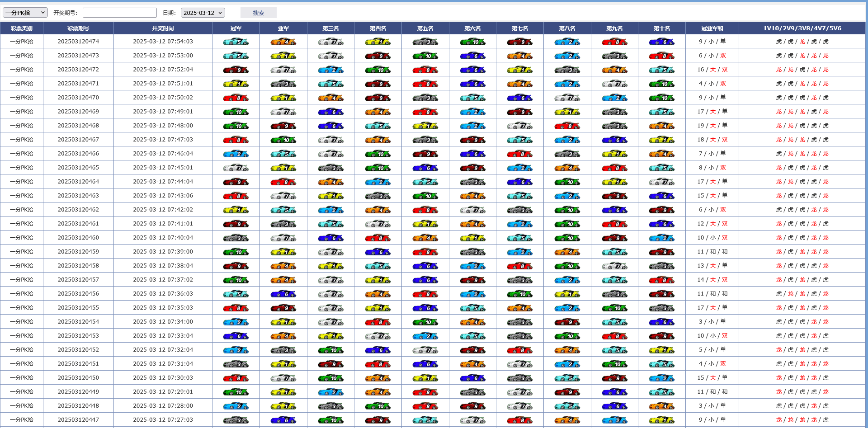868x428 pixels.
Task: Click the 1V10/2V9/3V8/4V7/5V6 column header
Action: (802, 28)
